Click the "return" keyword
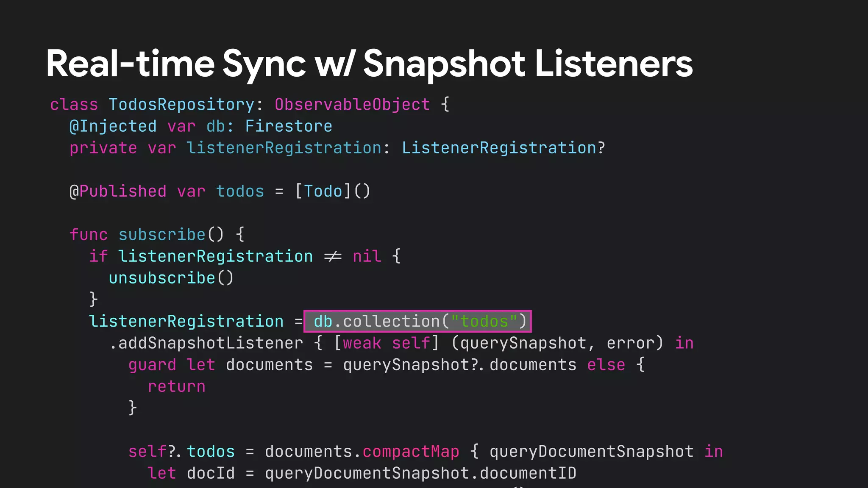 [x=176, y=386]
